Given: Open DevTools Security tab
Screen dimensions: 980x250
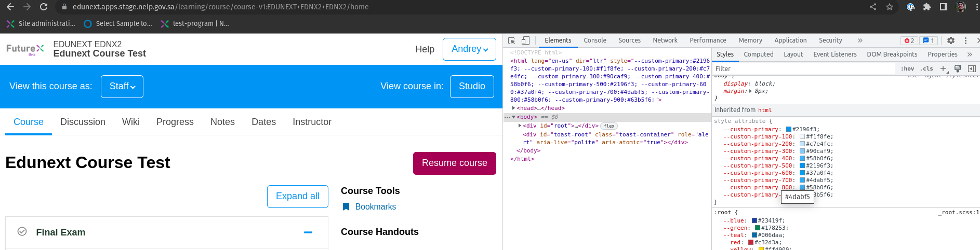Looking at the screenshot, I should pos(830,40).
